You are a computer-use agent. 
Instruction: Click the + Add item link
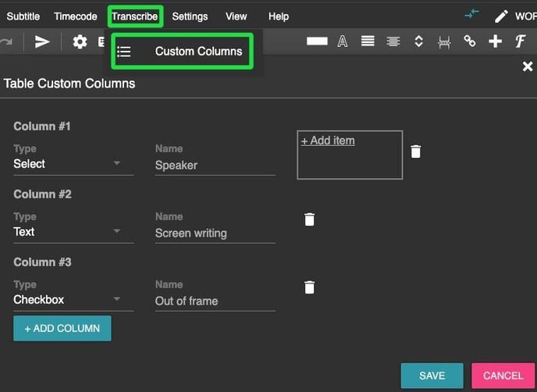328,141
